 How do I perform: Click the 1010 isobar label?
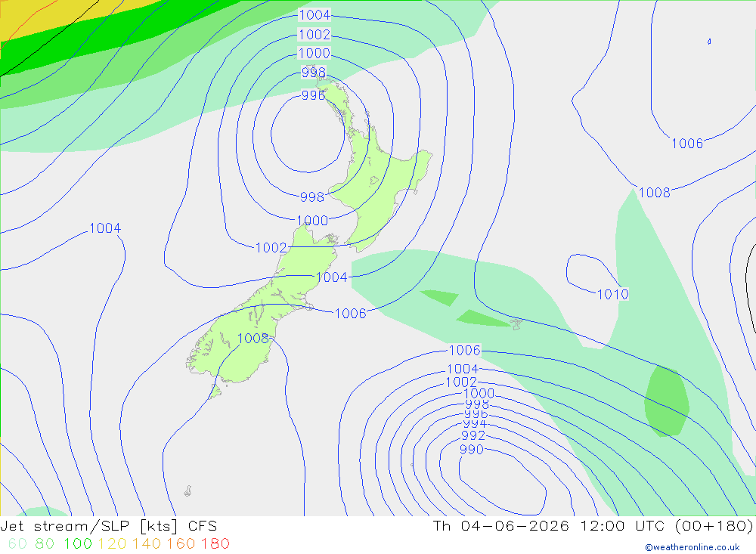click(613, 294)
